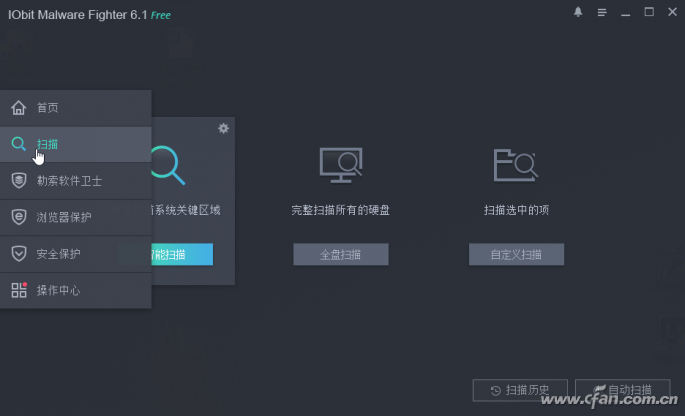Click the custom scan folder icon
This screenshot has height=416, width=685.
click(x=516, y=165)
